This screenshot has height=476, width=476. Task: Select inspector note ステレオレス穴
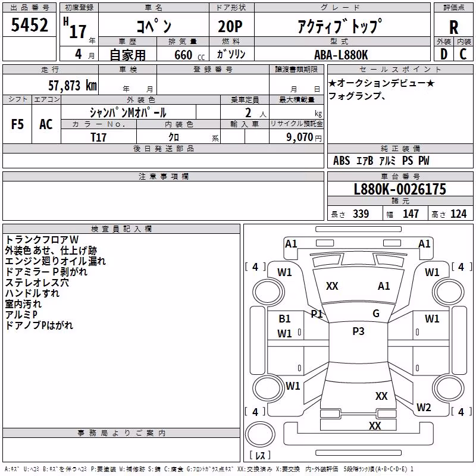37,283
